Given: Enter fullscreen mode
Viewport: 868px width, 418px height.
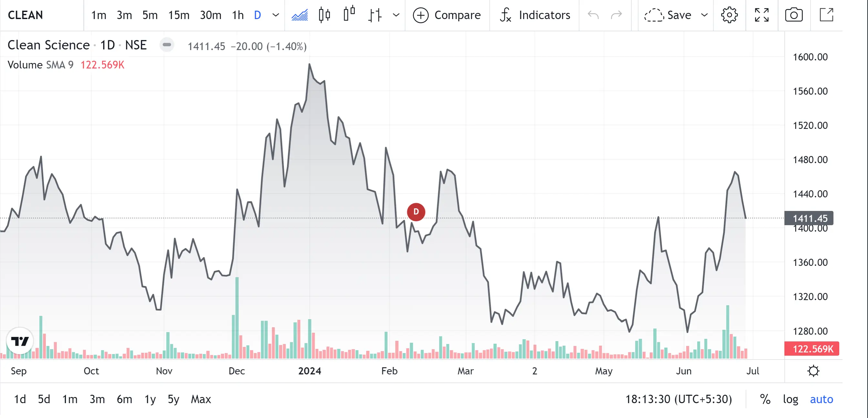Looking at the screenshot, I should click(761, 15).
